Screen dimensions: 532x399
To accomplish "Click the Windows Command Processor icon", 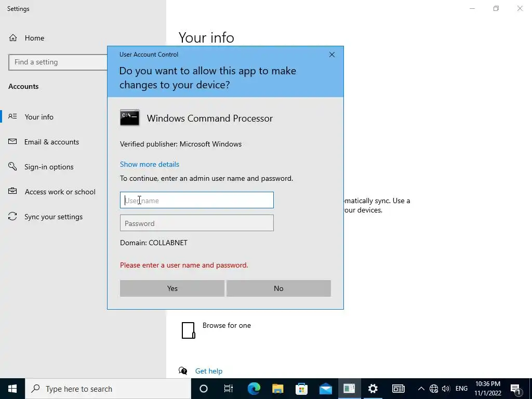I will [129, 118].
